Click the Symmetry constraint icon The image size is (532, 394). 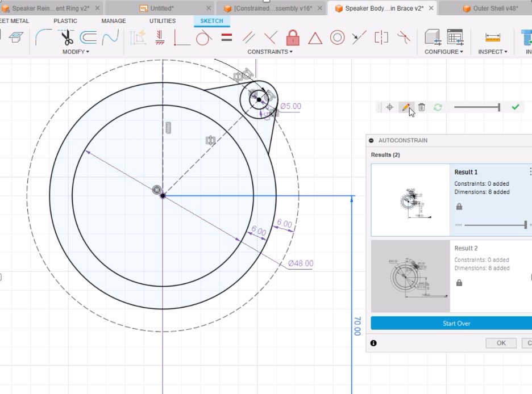tap(381, 38)
